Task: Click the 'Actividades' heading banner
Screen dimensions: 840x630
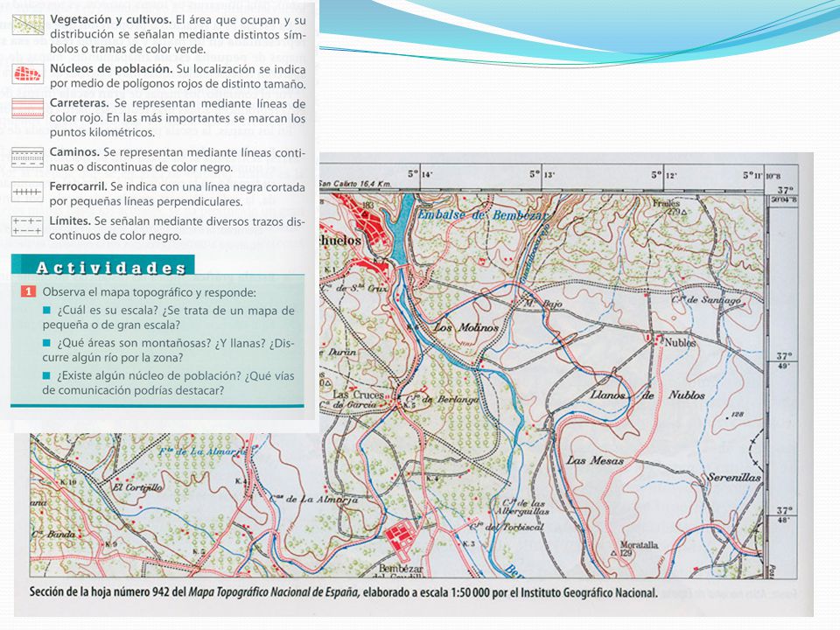Action: (x=103, y=266)
